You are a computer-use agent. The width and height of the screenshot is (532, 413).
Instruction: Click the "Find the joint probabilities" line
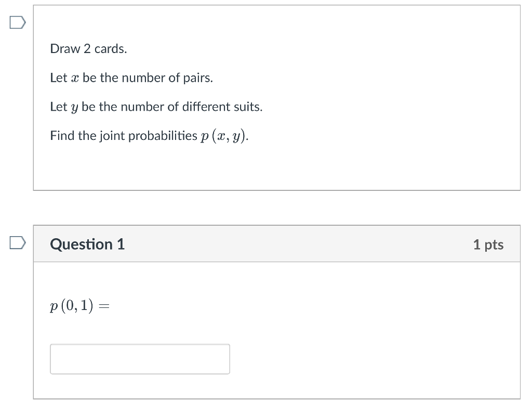149,136
